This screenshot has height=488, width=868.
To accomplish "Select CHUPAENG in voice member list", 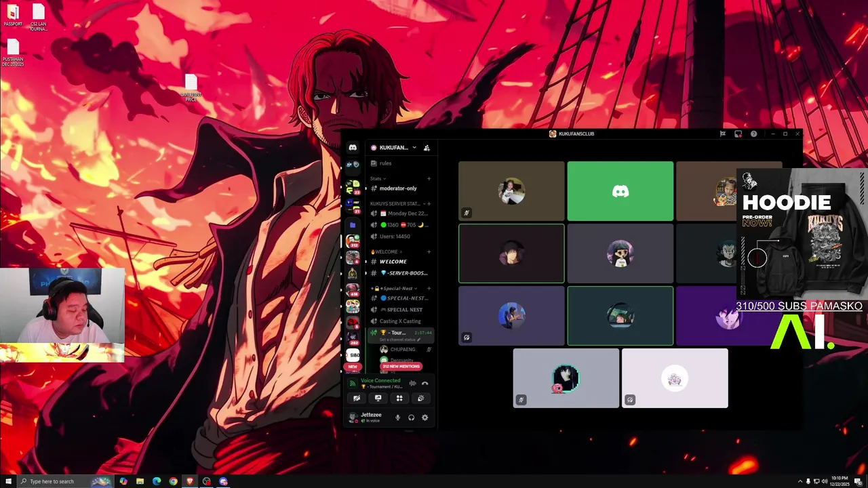I will click(406, 350).
